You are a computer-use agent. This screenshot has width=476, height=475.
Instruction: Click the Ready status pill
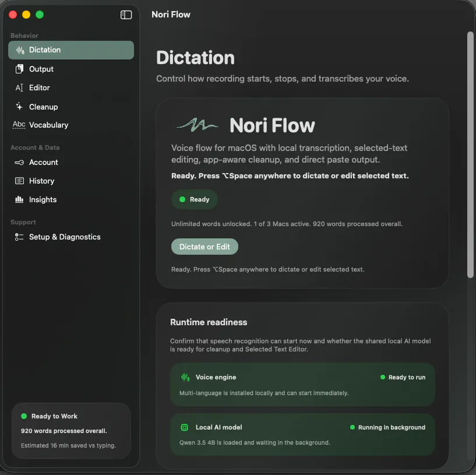[195, 199]
